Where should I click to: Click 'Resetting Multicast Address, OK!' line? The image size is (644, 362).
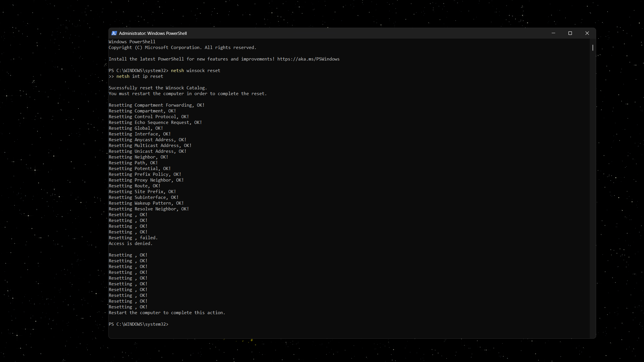150,146
